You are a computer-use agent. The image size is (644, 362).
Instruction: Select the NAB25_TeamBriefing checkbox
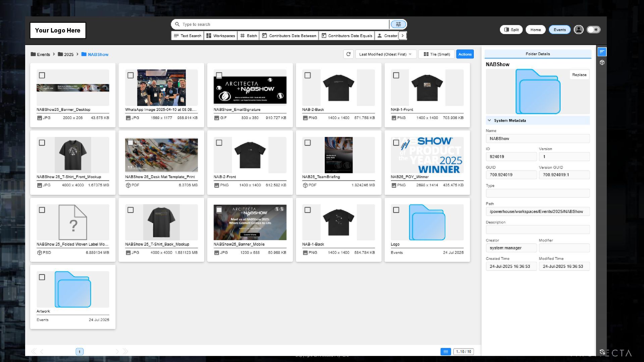coord(308,143)
